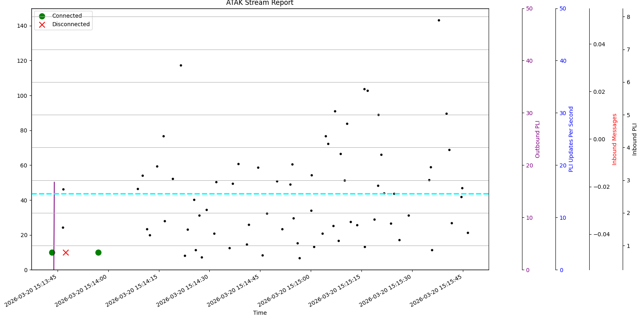Image resolution: width=644 pixels, height=322 pixels.
Task: Click the ATAK Stream Report title
Action: (260, 3)
